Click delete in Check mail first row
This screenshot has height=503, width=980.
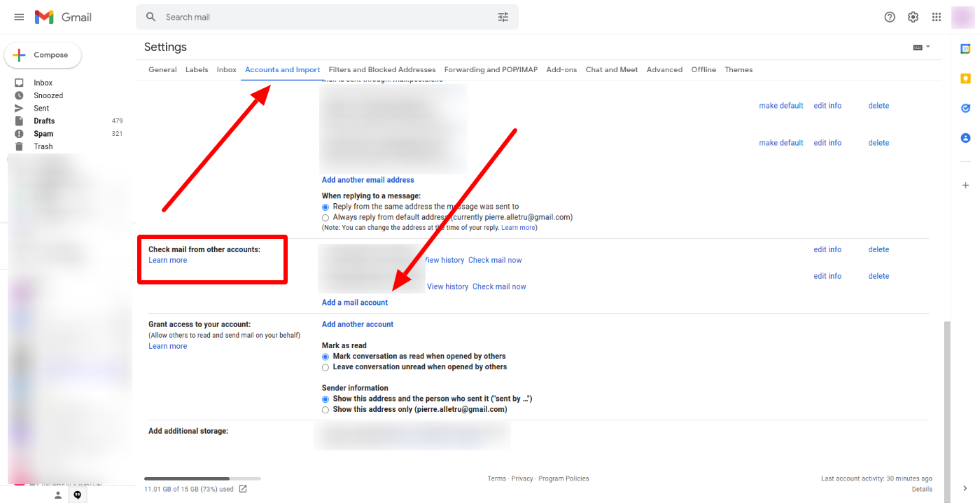(878, 249)
